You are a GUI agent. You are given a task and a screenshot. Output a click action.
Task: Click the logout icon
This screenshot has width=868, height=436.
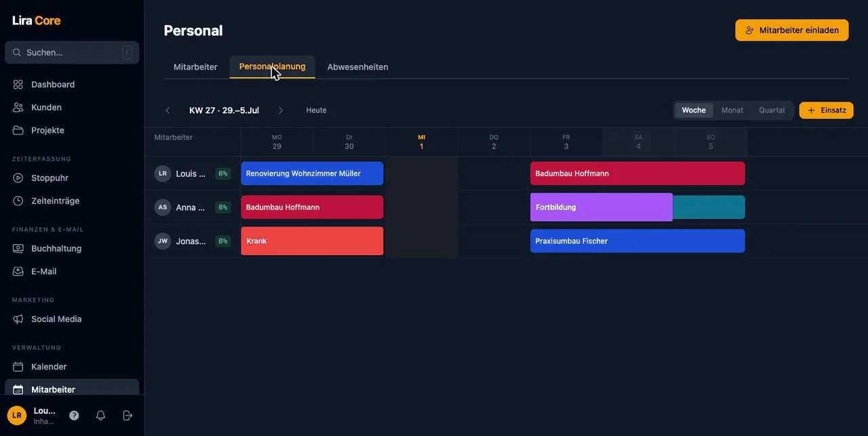pyautogui.click(x=127, y=416)
